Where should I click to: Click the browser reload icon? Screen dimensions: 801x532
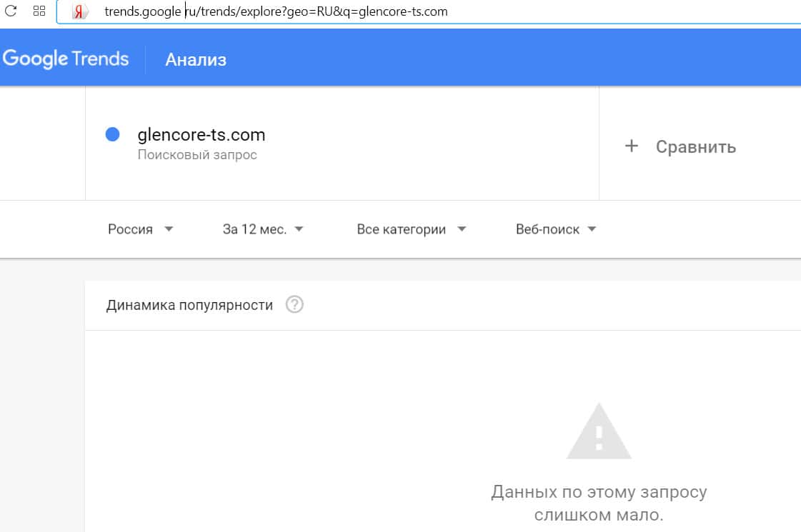[x=11, y=11]
